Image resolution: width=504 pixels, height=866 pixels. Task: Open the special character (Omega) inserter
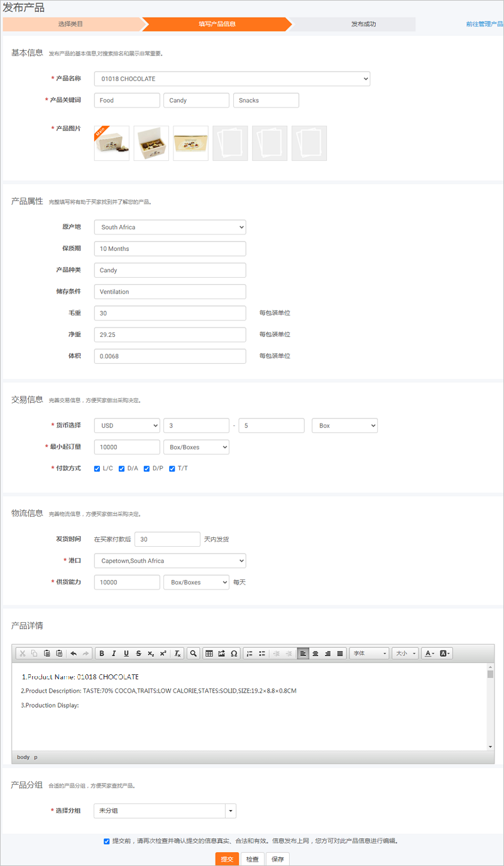pos(234,654)
